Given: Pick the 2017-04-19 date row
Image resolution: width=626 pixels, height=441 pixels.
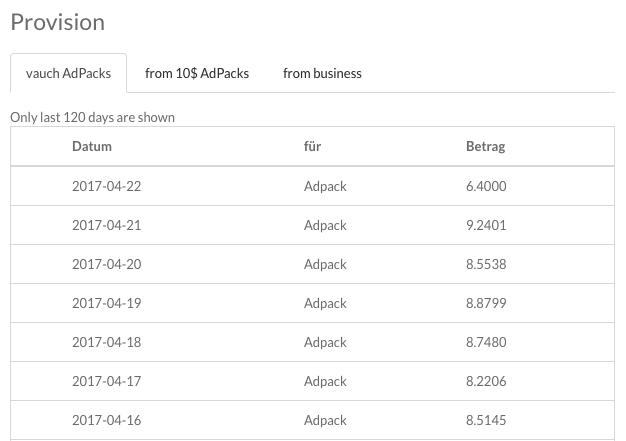Looking at the screenshot, I should click(x=107, y=303).
